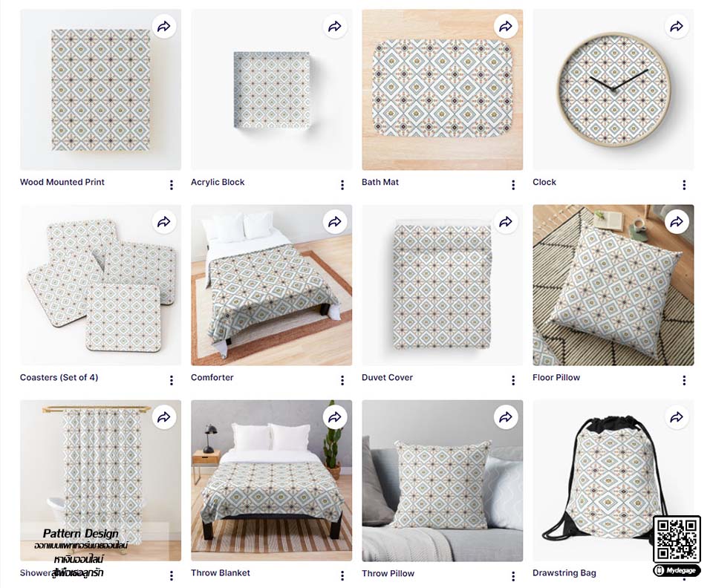Share the Wood Mounted Print product
Image resolution: width=713 pixels, height=588 pixels.
[163, 27]
